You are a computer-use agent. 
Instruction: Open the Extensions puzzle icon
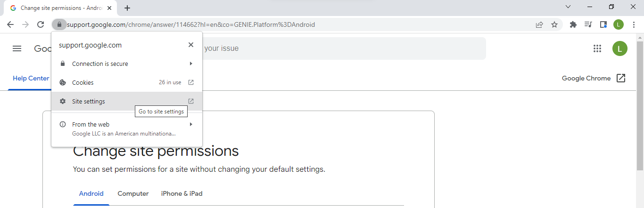coord(573,24)
